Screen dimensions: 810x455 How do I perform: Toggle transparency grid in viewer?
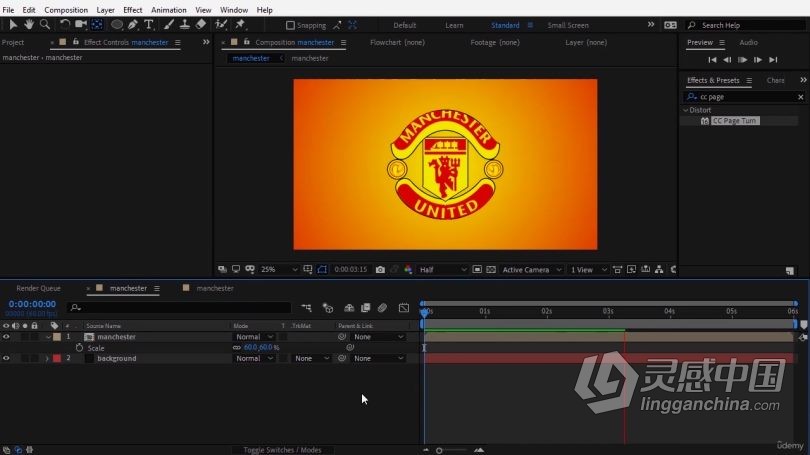coord(491,270)
